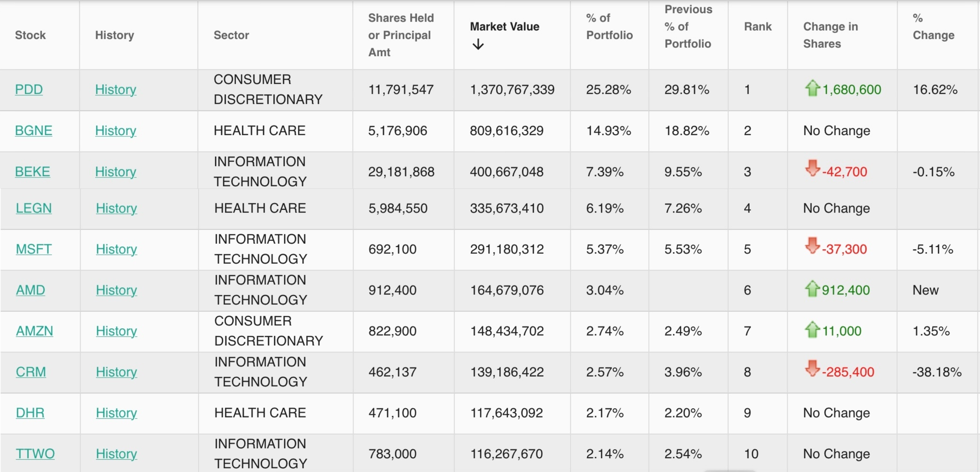
Task: Sort table by Market Value column
Action: (505, 27)
